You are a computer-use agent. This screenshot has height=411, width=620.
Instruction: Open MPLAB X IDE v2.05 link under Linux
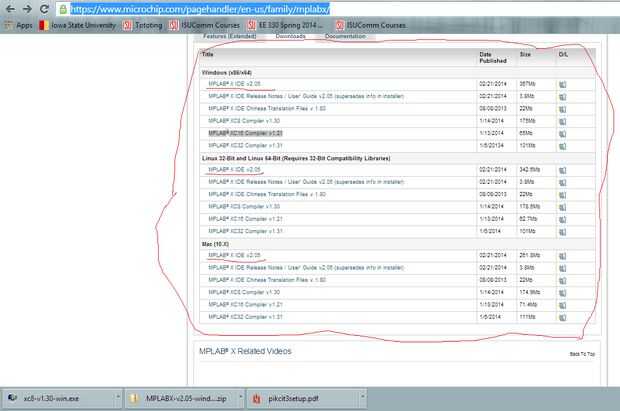point(234,169)
